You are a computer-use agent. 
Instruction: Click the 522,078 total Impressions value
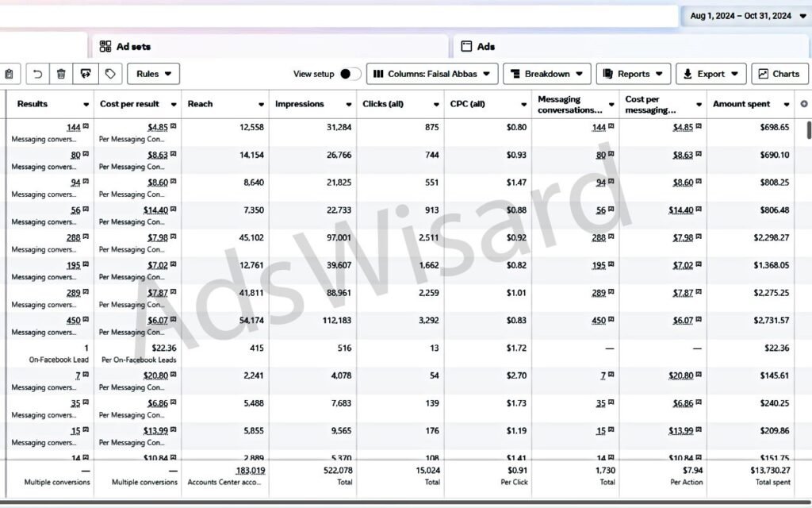click(338, 471)
